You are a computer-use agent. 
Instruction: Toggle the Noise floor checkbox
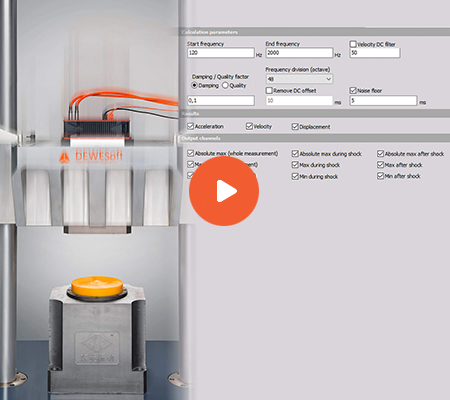point(353,90)
